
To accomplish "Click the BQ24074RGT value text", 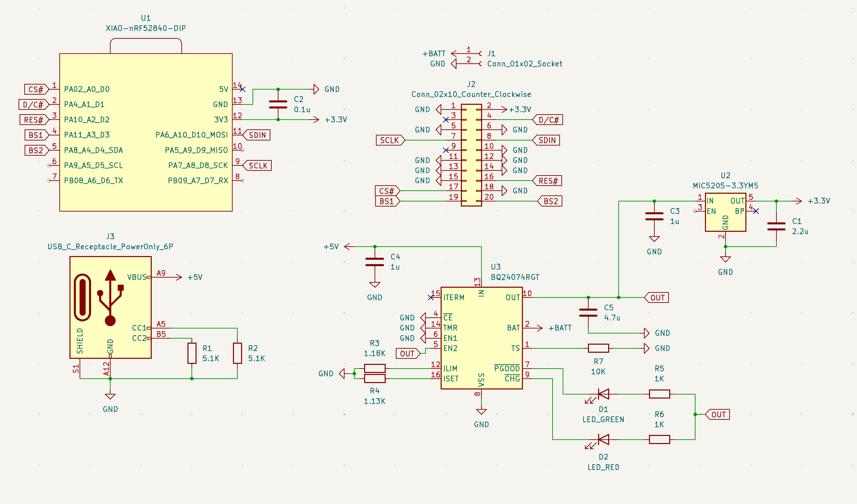I will coord(515,277).
